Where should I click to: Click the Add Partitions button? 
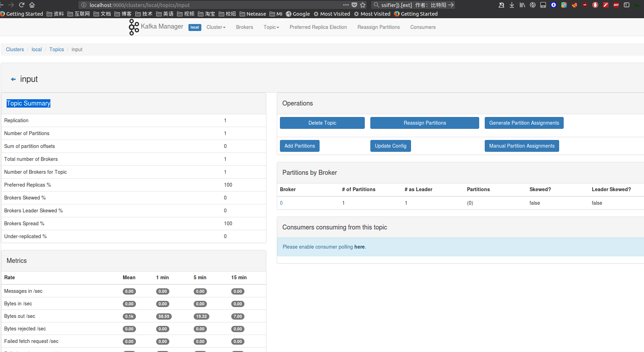300,146
